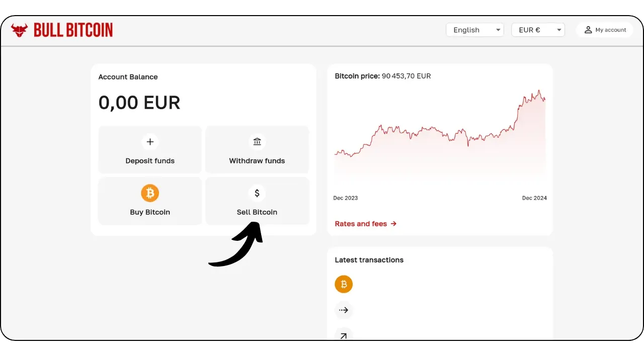Click the orange Bitcoin icon in Latest transactions
Image resolution: width=644 pixels, height=356 pixels.
(x=344, y=284)
